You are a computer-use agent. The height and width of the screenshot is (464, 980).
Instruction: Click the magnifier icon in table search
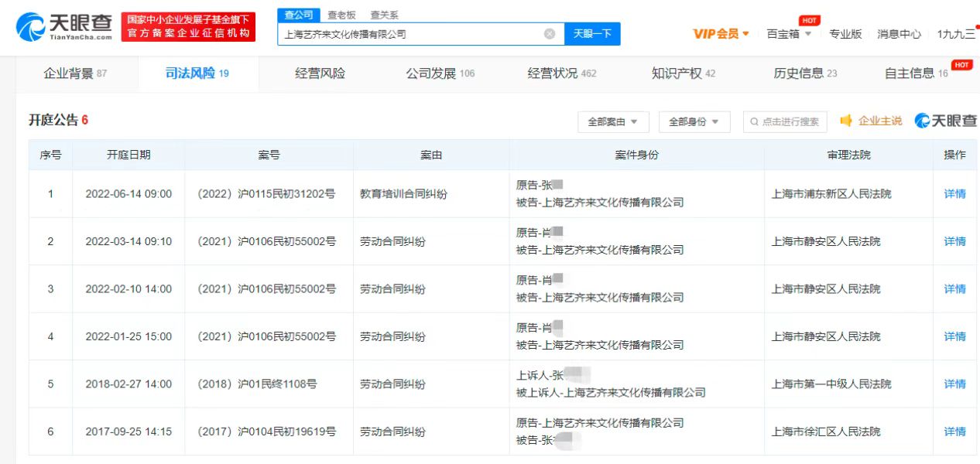coord(755,121)
